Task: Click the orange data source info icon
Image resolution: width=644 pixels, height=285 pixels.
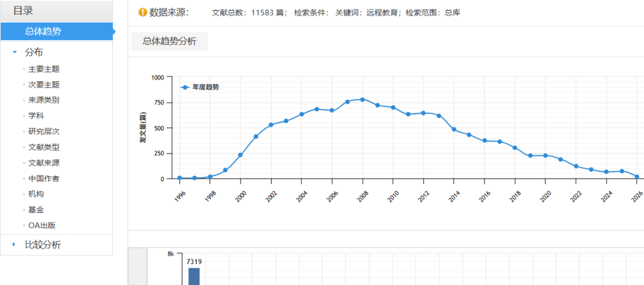Action: [142, 12]
